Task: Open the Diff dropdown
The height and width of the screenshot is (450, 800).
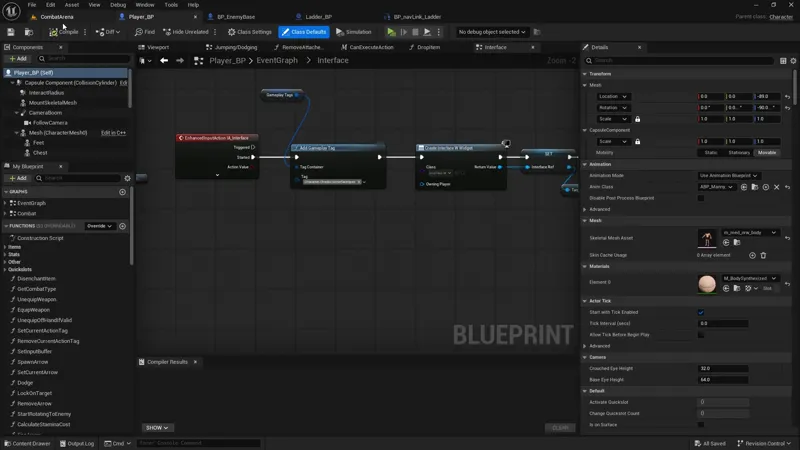Action: coord(108,32)
